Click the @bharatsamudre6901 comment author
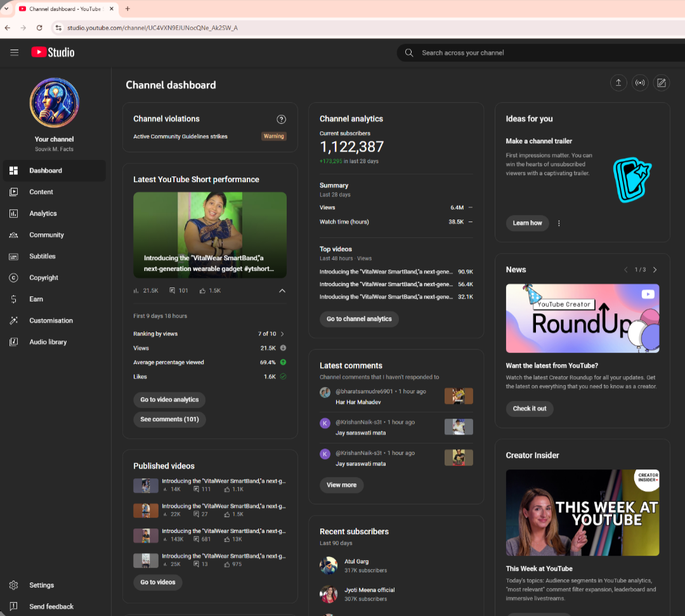The width and height of the screenshot is (685, 616). click(x=364, y=391)
